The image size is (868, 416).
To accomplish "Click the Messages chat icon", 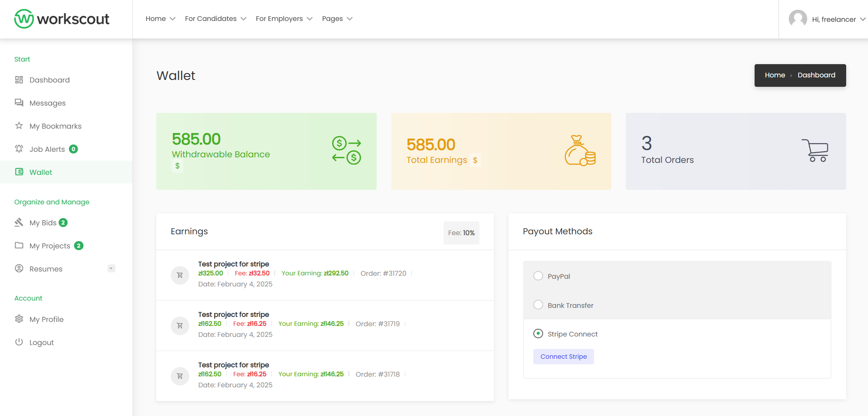I will tap(19, 103).
